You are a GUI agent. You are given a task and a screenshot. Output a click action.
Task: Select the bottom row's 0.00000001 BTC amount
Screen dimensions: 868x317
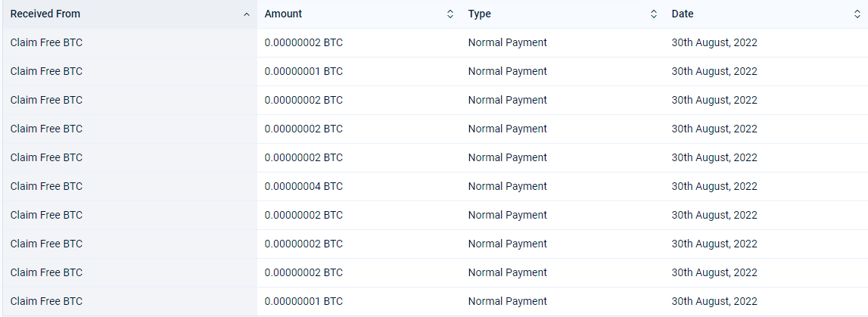pyautogui.click(x=303, y=302)
